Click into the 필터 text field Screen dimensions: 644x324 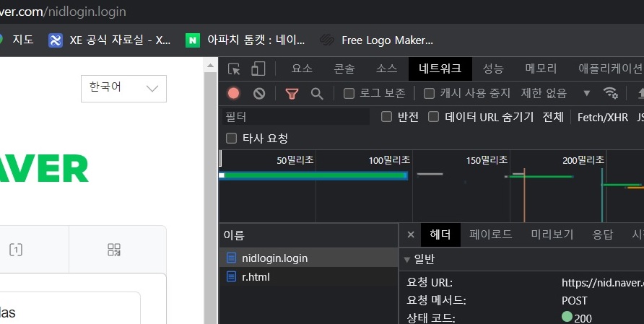click(x=296, y=117)
